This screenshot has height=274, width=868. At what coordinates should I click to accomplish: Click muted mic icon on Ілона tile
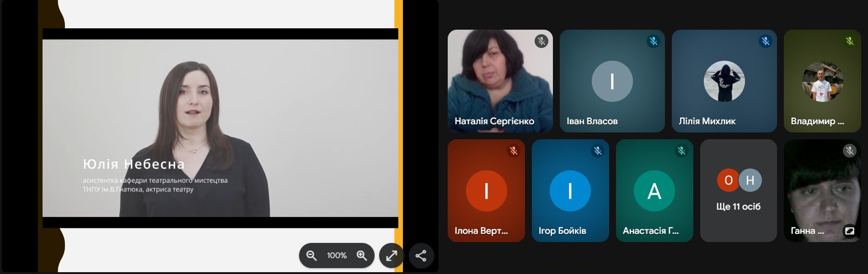click(x=513, y=151)
